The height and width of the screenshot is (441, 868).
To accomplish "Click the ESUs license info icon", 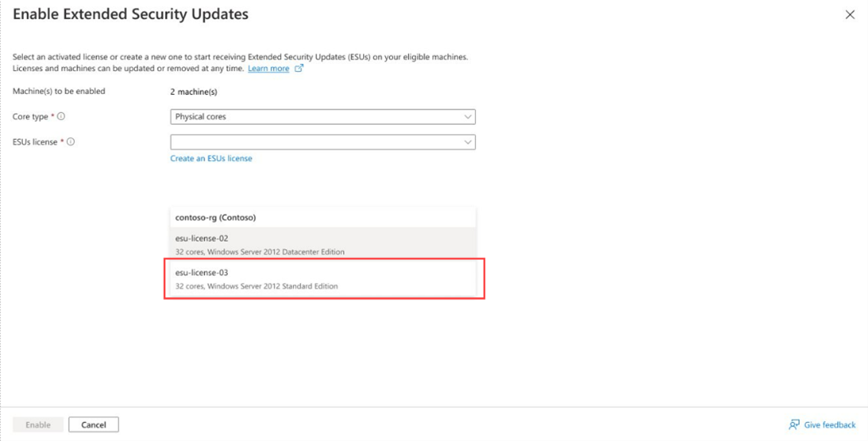I will click(x=71, y=142).
